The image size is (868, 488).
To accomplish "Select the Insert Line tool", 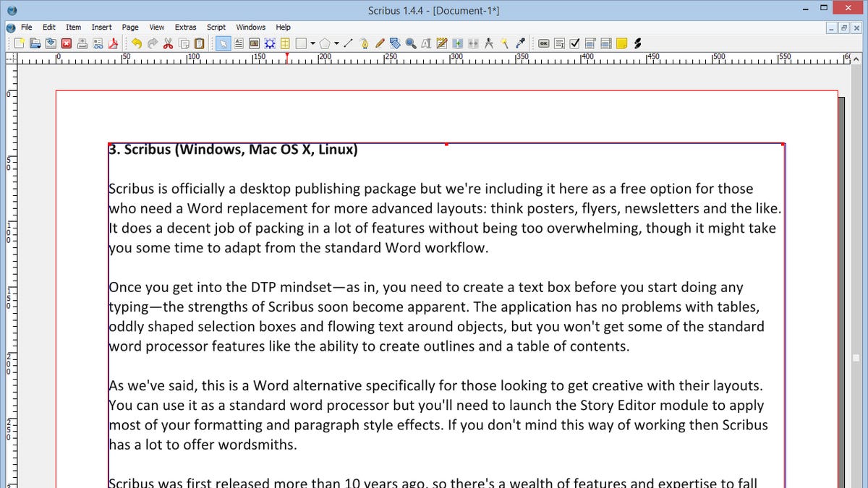I will tap(349, 43).
